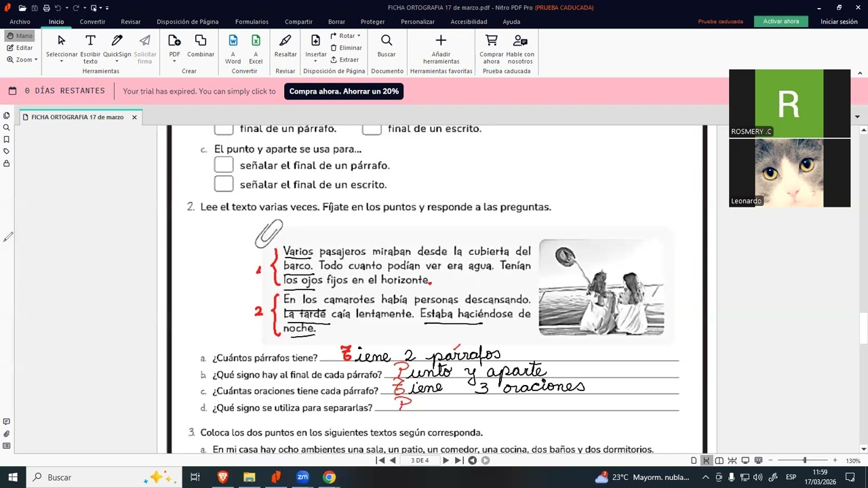Screen dimensions: 868x488
Task: Activate the Resaltar highlight tool
Action: coord(285,45)
